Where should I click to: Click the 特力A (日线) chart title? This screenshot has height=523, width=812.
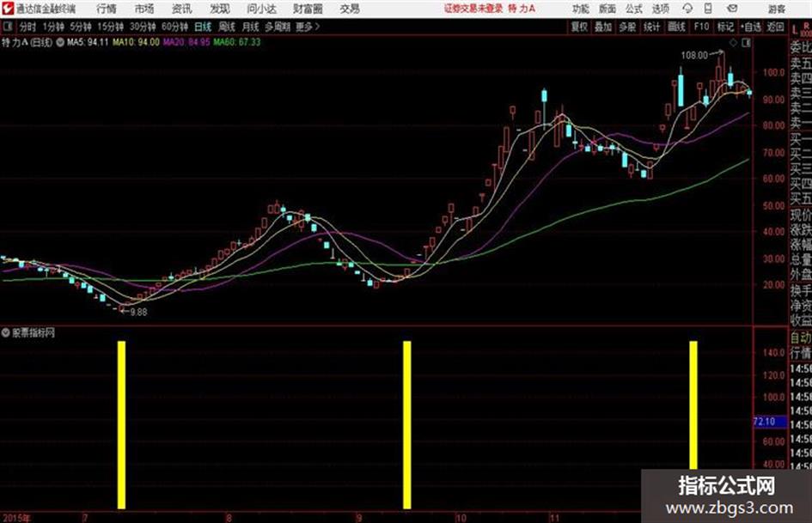pos(27,42)
